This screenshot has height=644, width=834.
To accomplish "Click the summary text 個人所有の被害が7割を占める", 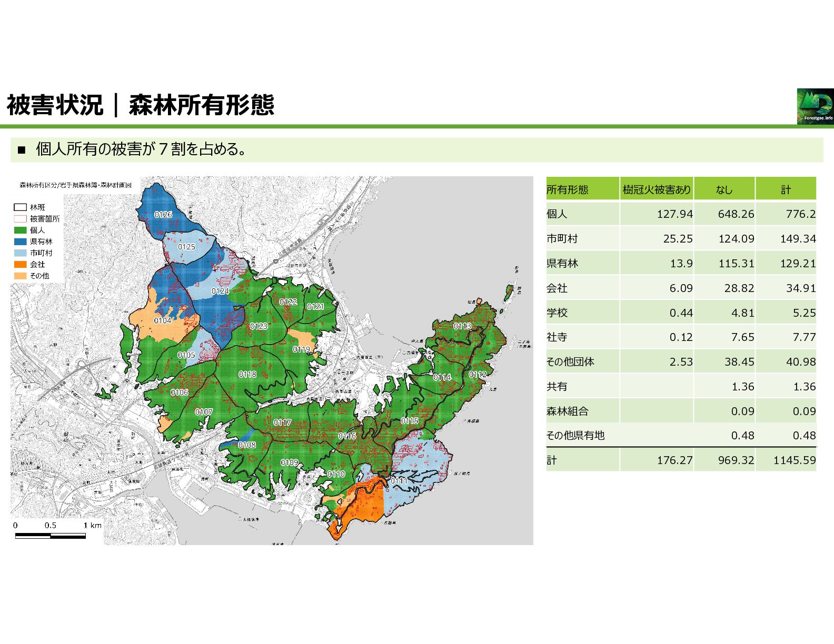I will (141, 149).
